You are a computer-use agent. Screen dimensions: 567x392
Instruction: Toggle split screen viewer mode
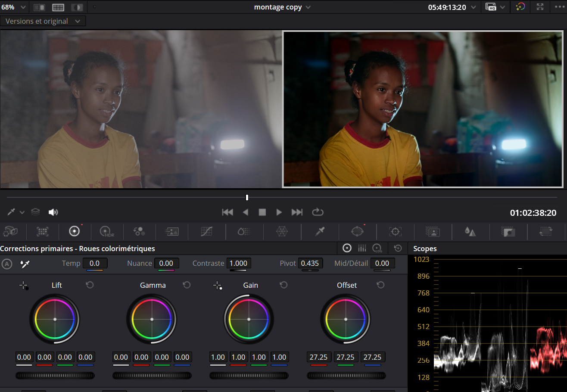click(58, 7)
